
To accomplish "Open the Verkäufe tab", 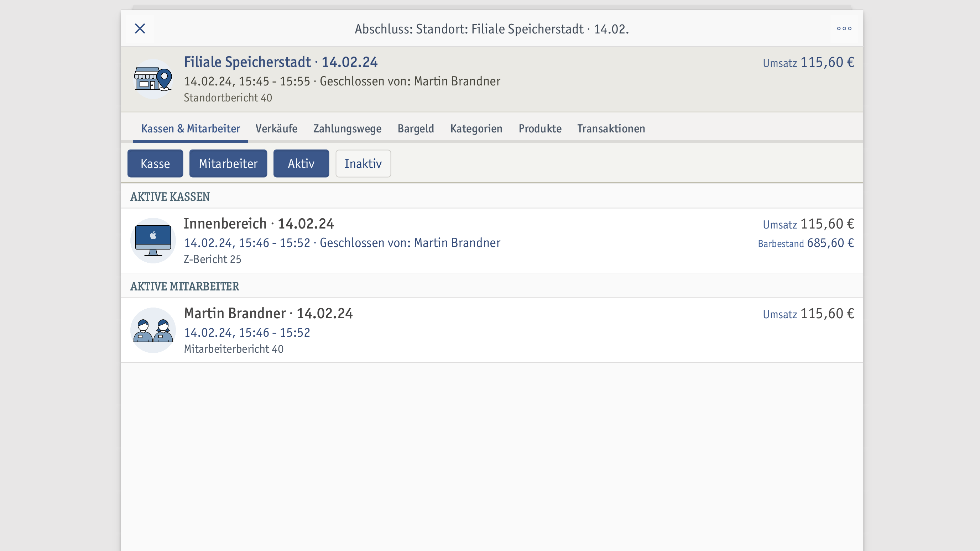I will 277,128.
